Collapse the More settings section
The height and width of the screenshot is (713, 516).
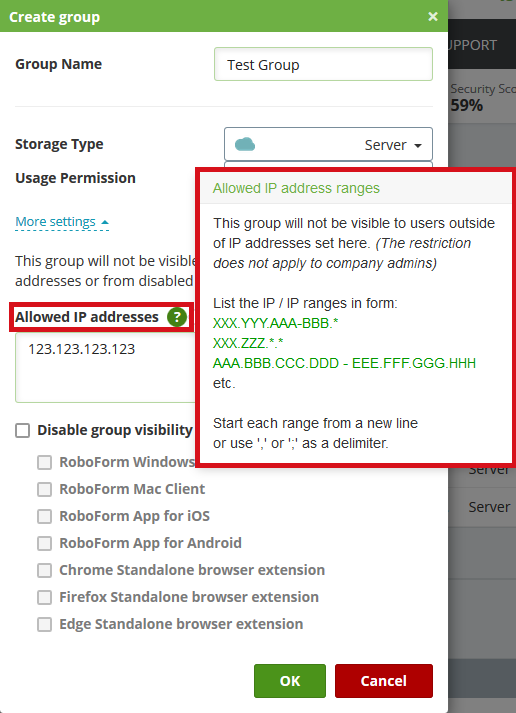[x=62, y=222]
